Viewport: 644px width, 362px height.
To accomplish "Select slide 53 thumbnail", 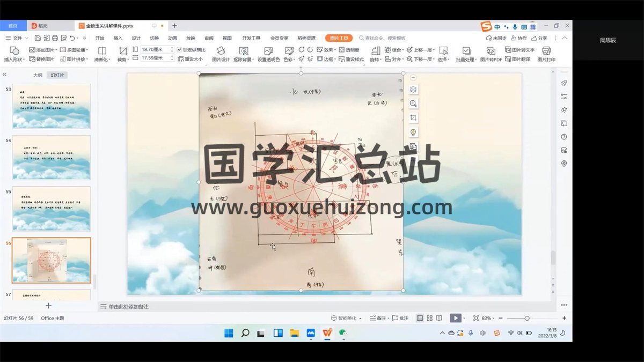I will (x=52, y=106).
